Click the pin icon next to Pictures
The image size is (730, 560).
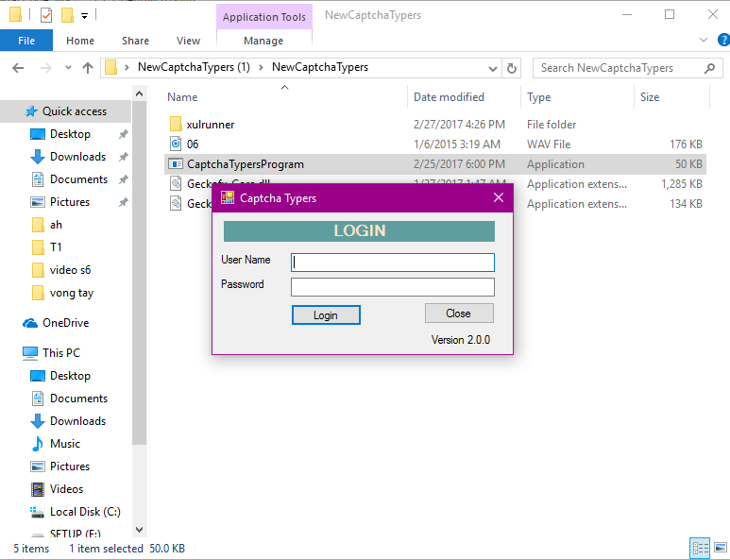coord(123,202)
